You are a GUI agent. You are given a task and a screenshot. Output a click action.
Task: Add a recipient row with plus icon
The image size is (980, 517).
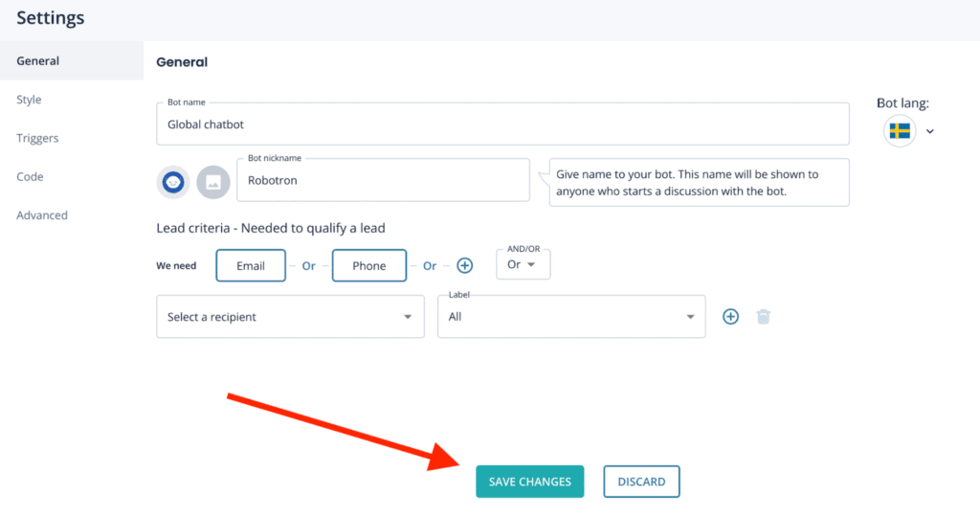click(730, 316)
